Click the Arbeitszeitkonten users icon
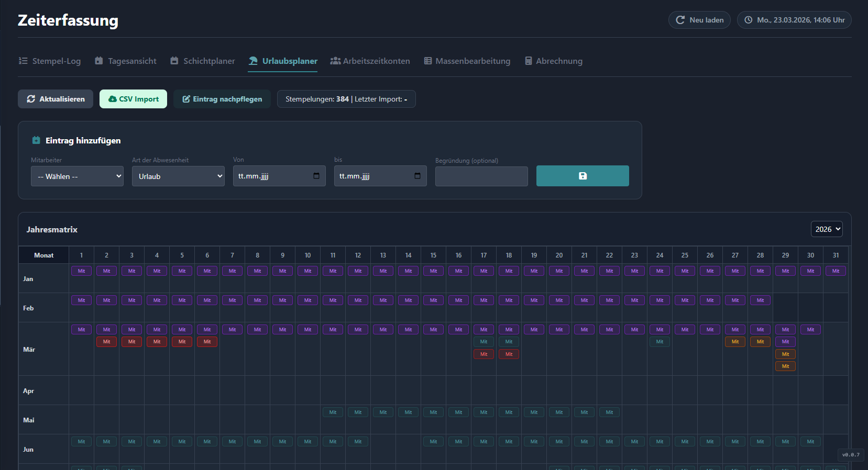868x470 pixels. 335,61
